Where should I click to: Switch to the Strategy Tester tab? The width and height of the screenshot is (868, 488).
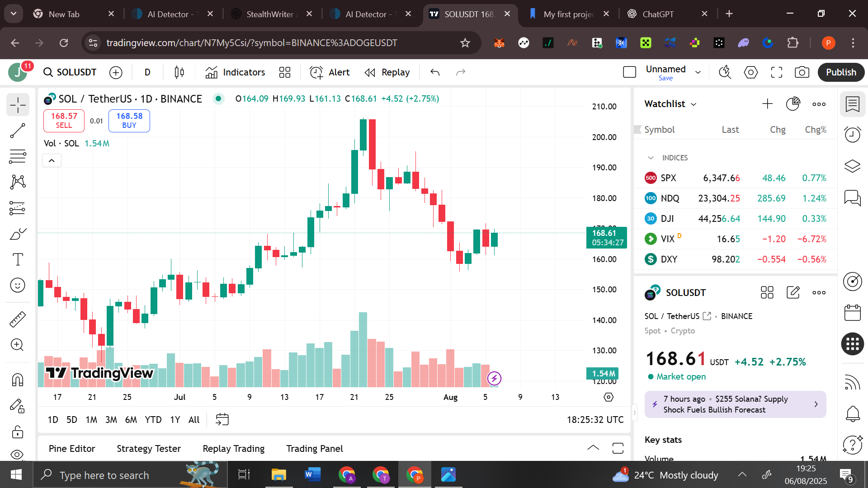[149, 449]
